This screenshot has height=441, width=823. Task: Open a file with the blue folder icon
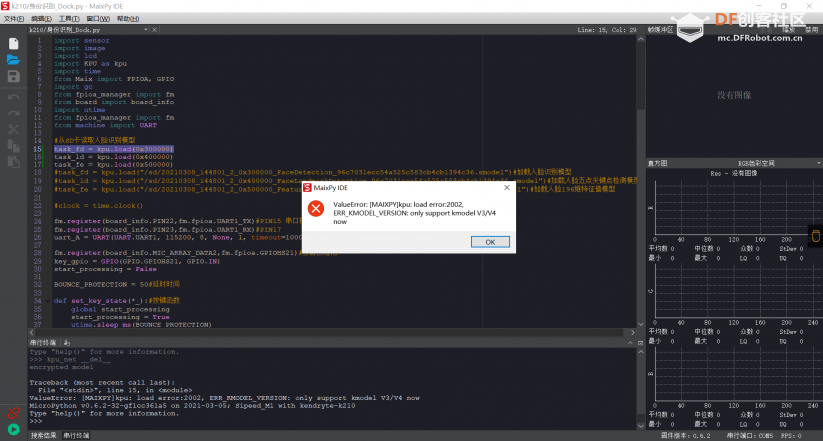[x=14, y=59]
